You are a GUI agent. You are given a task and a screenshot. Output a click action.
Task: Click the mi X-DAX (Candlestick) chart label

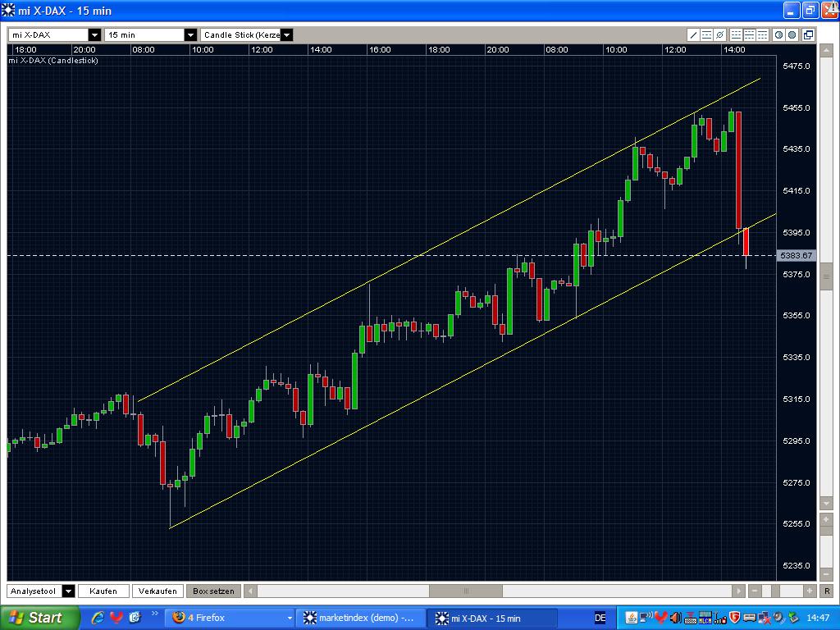tap(53, 61)
